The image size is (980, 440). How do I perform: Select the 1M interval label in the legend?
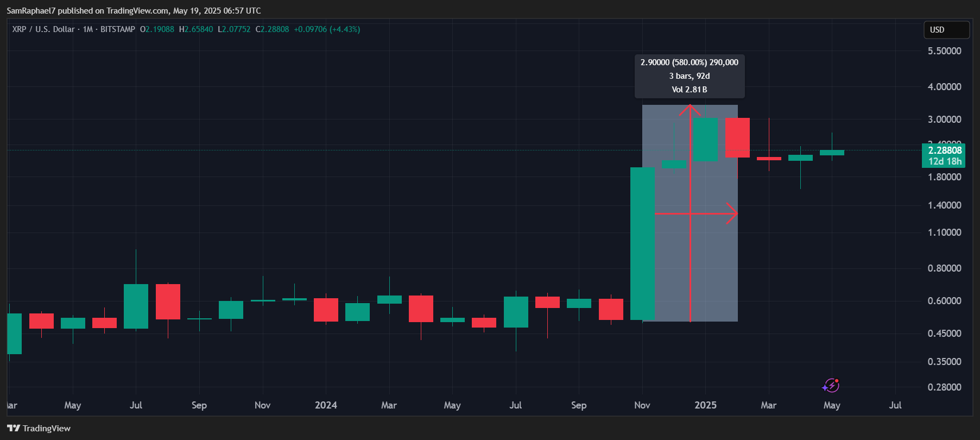point(88,29)
